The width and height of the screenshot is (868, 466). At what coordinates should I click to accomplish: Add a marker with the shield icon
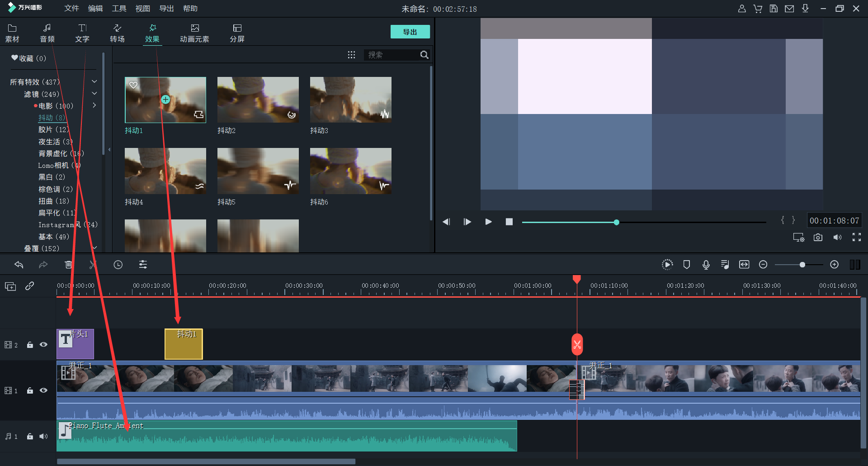point(686,265)
